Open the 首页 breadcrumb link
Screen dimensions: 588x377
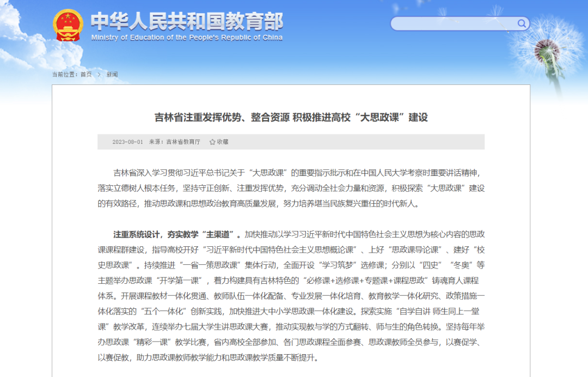coord(86,75)
